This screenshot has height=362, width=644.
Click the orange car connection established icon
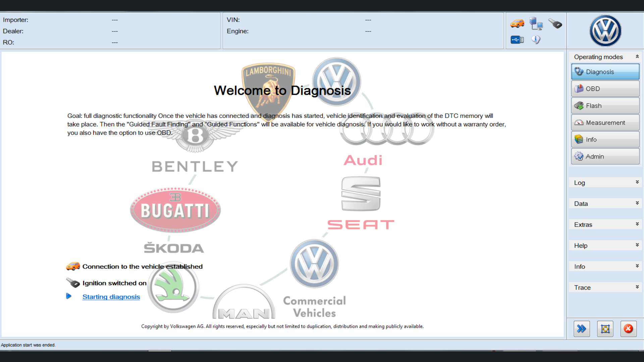[x=73, y=266]
